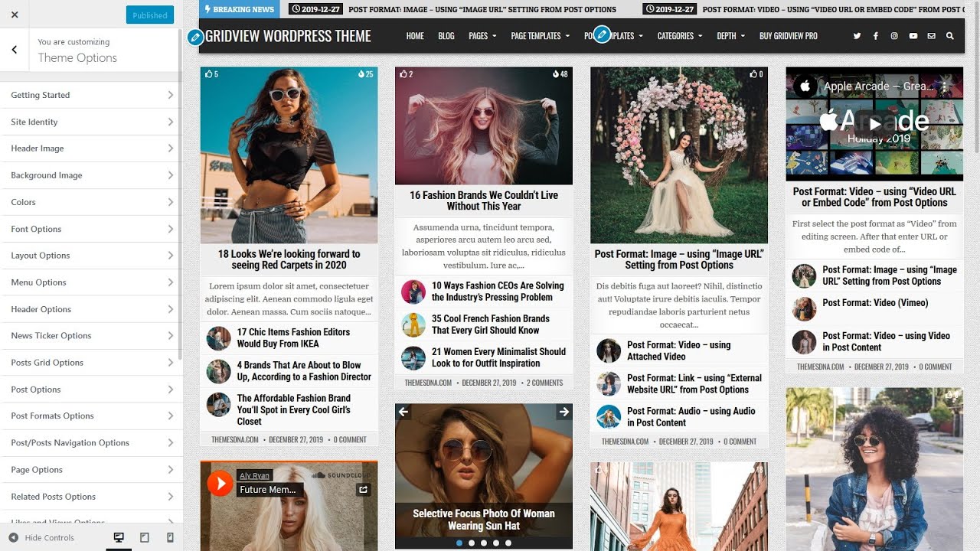Click Hide Controls collapse arrow icon

coord(13,538)
